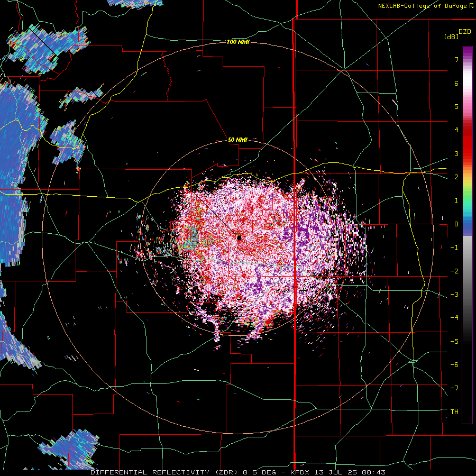476x476 pixels.
Task: Click the NEXLAB-College of DuPage watermark text
Action: pyautogui.click(x=426, y=6)
